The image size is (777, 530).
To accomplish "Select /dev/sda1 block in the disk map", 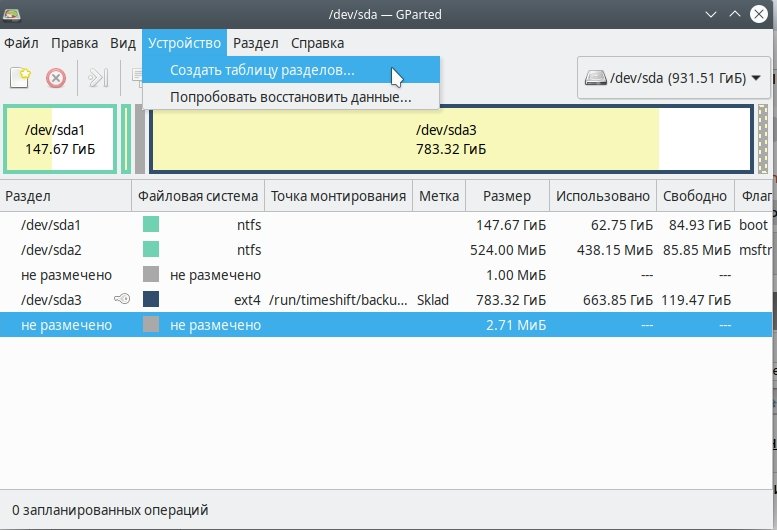I will [60, 139].
